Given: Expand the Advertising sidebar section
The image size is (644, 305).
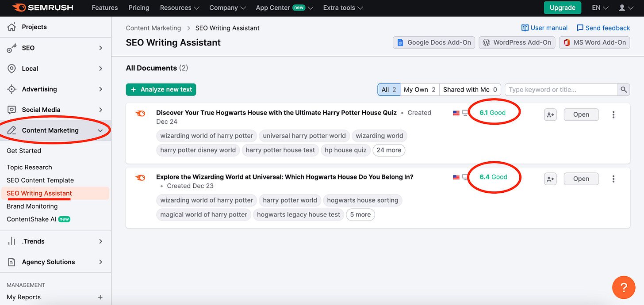Looking at the screenshot, I should click(100, 89).
